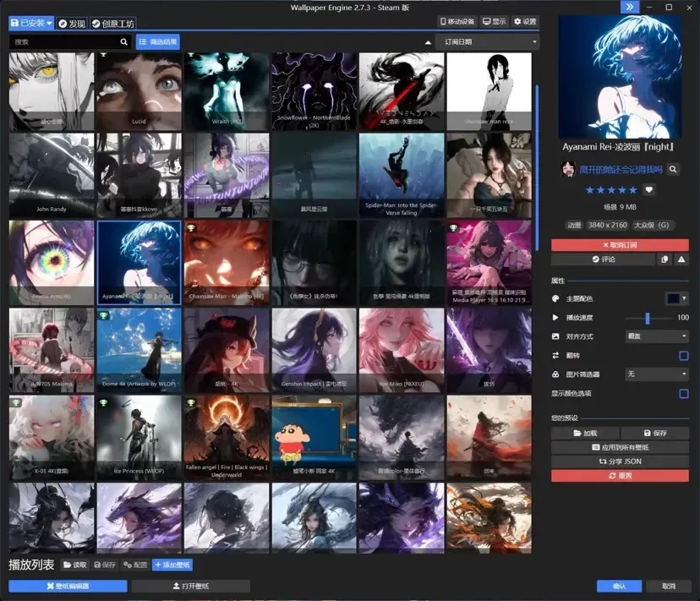Click magnifier icon beside the author name

[673, 169]
